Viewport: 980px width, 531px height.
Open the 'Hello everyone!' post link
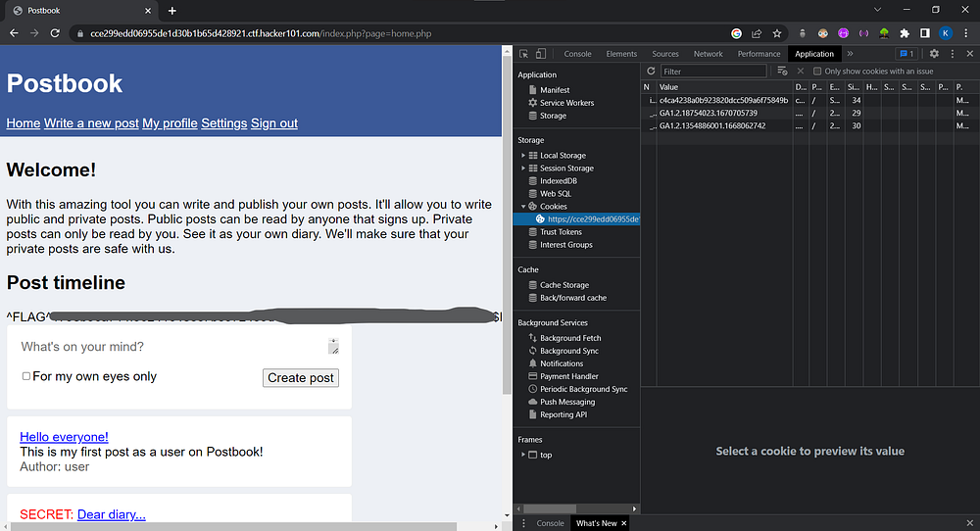click(x=64, y=437)
